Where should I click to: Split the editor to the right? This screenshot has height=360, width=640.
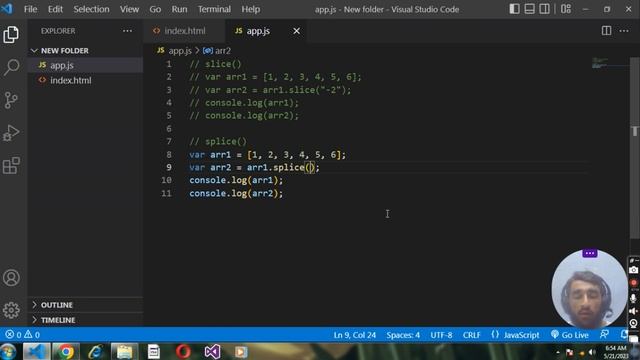607,31
